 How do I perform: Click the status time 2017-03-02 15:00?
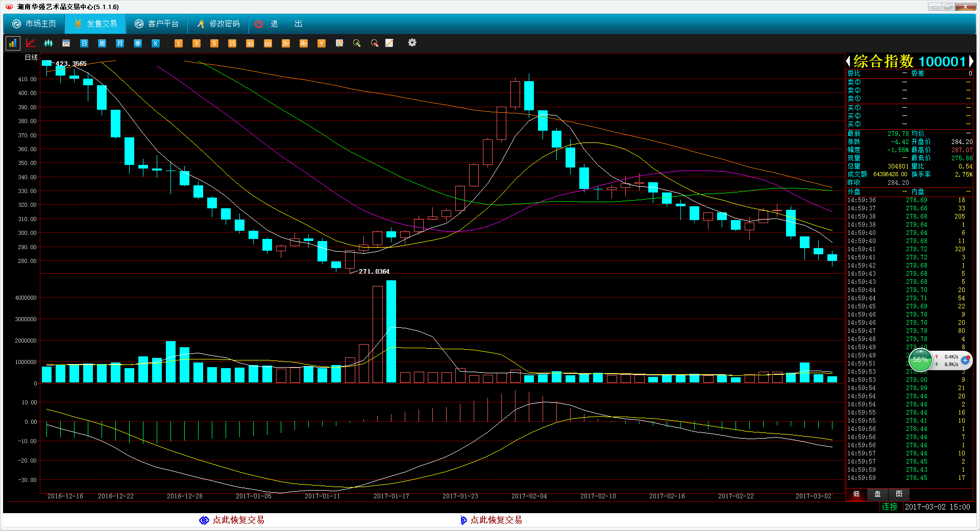pos(938,507)
